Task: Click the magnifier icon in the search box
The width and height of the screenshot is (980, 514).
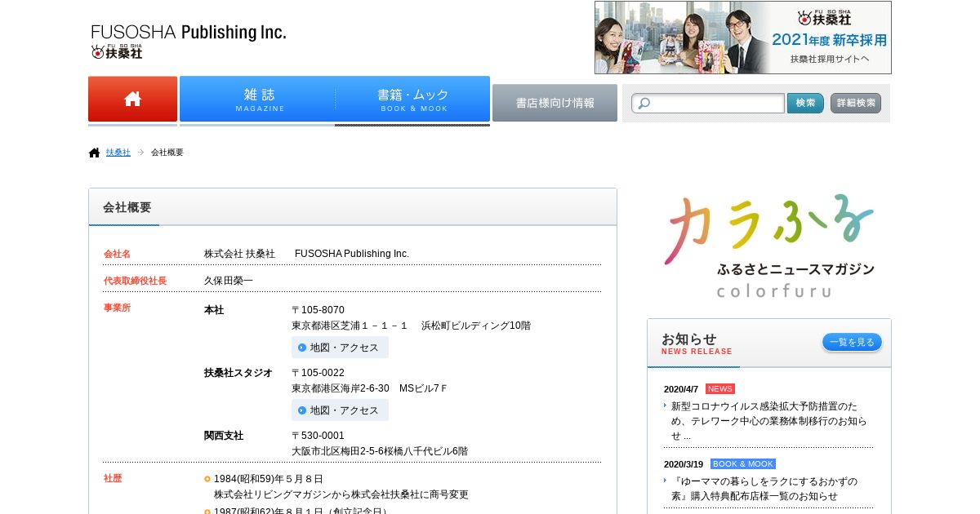Action: coord(643,104)
